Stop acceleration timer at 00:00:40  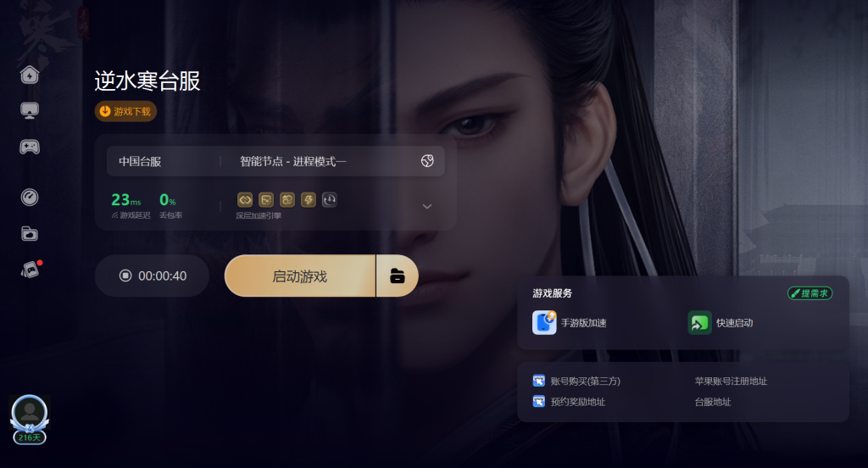point(153,276)
